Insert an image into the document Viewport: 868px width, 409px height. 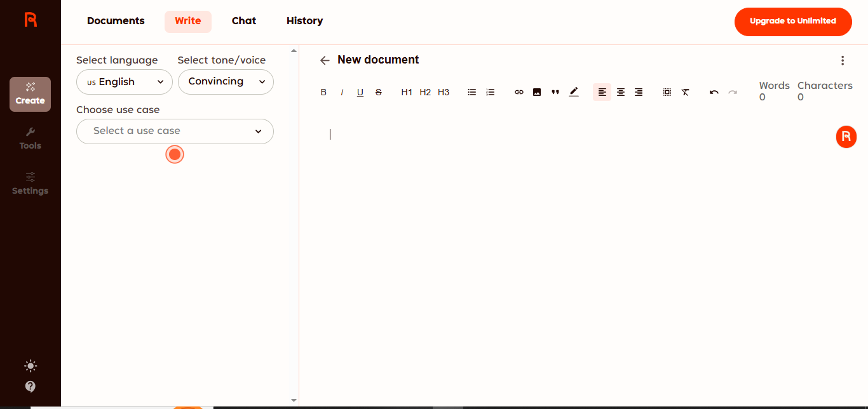(x=537, y=92)
